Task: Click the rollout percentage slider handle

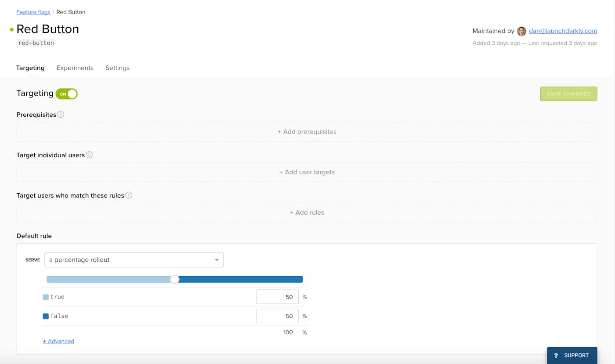Action: [x=175, y=279]
